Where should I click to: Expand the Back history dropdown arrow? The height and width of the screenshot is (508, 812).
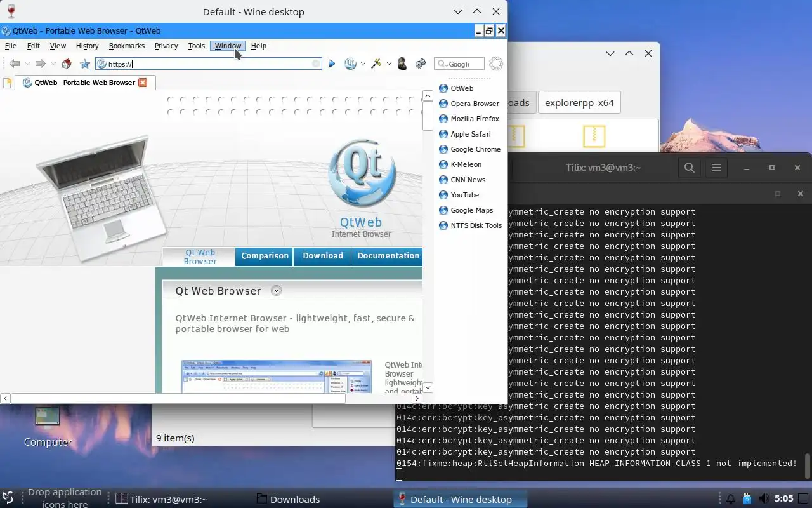tap(27, 63)
